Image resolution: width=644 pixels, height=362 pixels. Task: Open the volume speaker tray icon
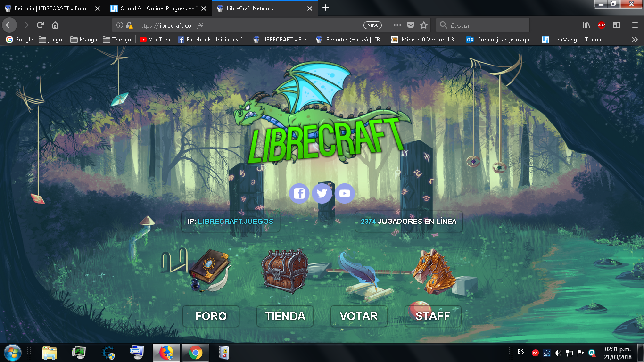point(558,353)
